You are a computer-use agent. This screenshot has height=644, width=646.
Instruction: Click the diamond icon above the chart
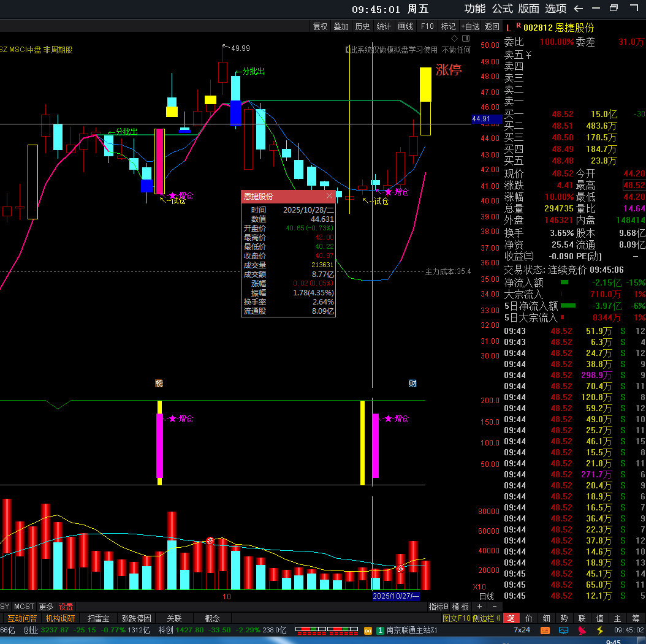454,38
